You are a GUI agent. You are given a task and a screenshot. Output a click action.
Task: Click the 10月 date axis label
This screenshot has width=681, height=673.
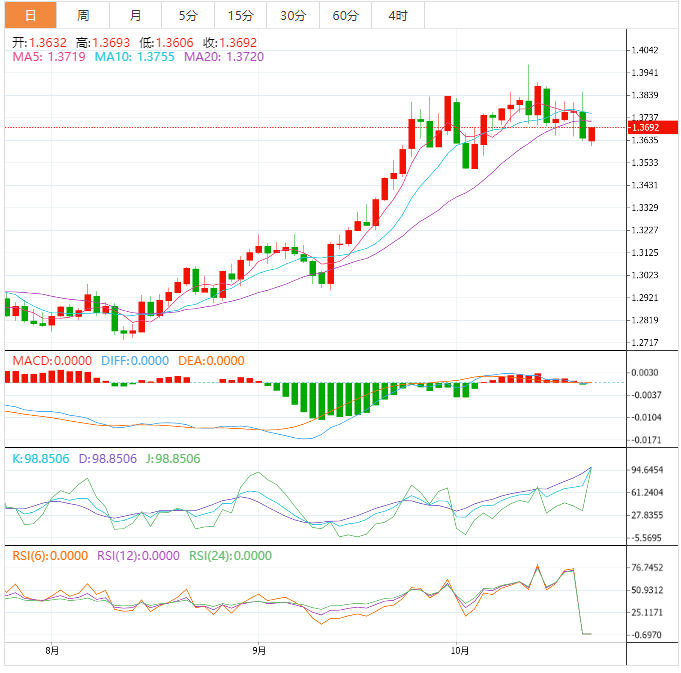tap(460, 650)
